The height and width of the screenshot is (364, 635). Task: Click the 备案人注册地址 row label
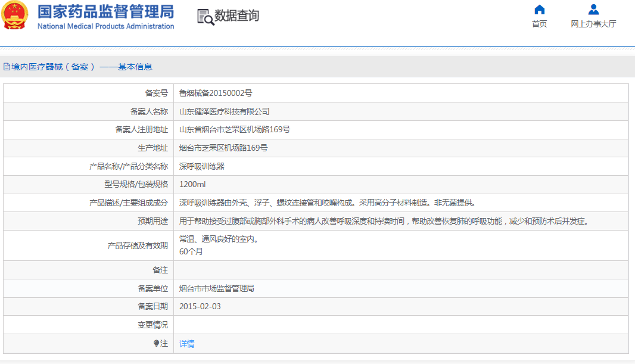pyautogui.click(x=141, y=129)
